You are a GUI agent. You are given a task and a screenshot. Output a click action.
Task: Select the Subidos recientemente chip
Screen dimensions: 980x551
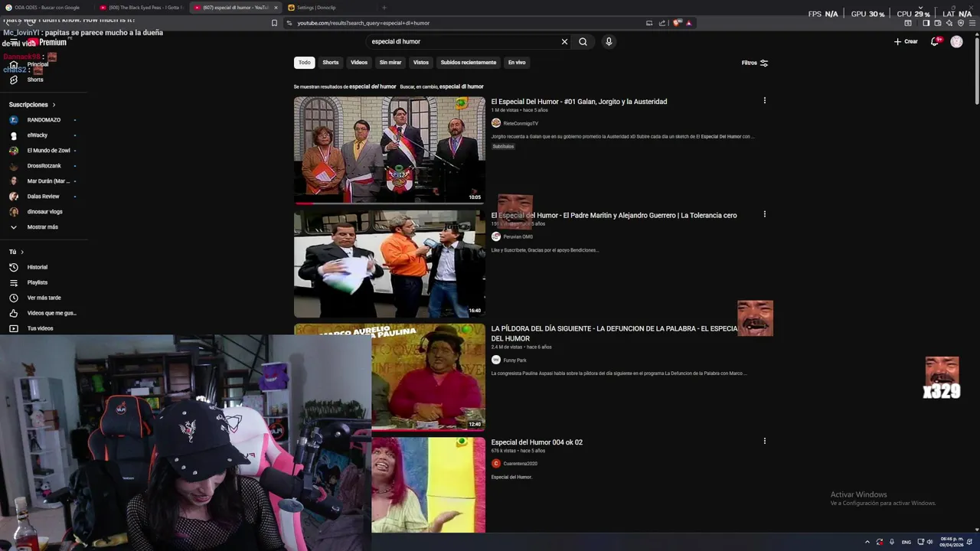469,63
